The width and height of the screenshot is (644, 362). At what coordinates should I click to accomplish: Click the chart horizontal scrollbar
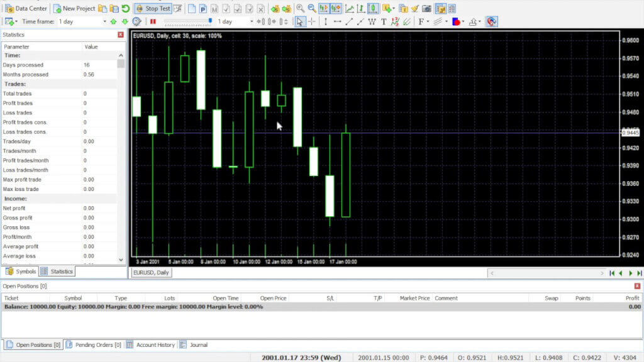[x=547, y=273]
